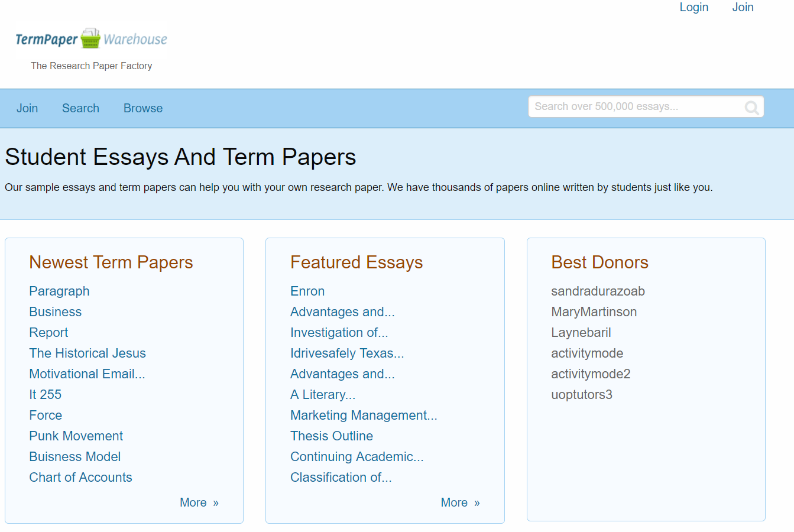
Task: Open the Continuing Academic... essay
Action: point(357,456)
